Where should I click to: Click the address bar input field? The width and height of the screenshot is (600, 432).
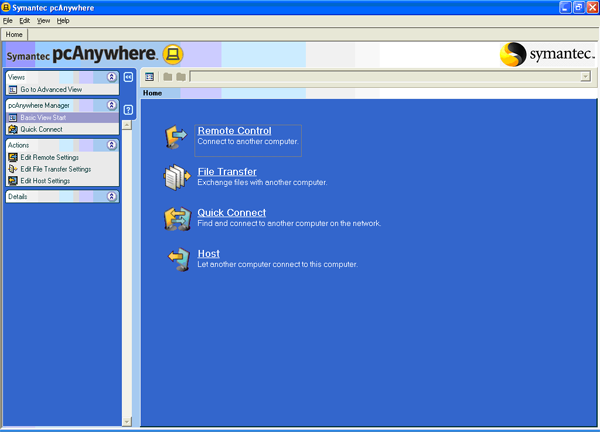[385, 77]
